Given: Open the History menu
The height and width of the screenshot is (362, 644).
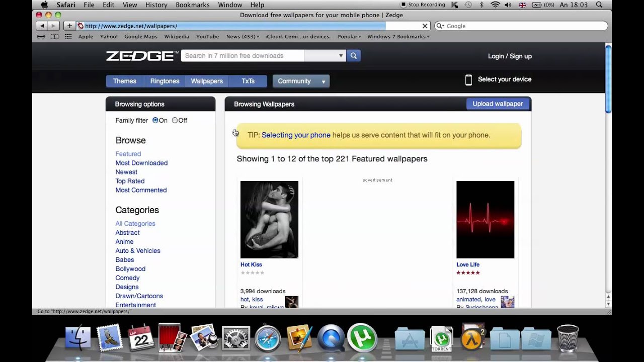Looking at the screenshot, I should tap(156, 5).
